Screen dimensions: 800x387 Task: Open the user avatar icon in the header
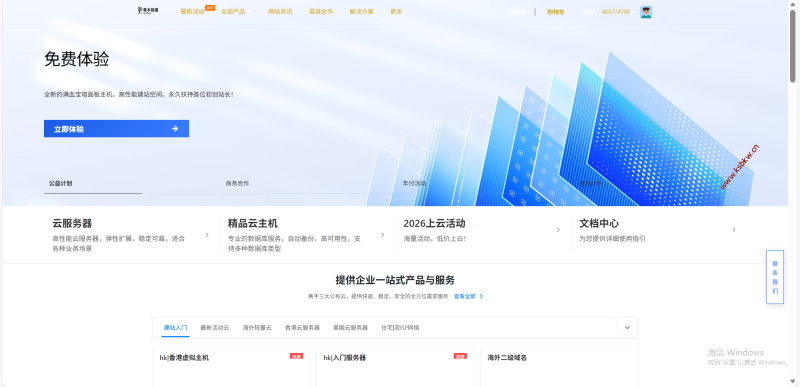646,12
